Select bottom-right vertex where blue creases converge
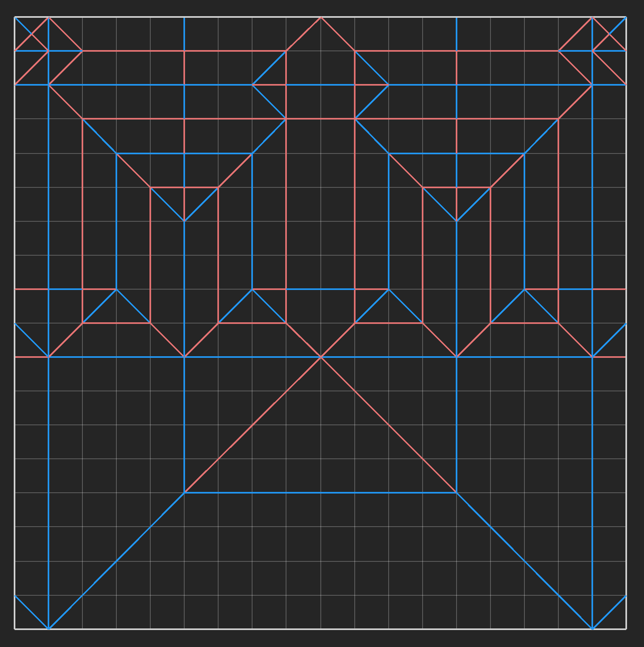The image size is (644, 647). (x=592, y=628)
